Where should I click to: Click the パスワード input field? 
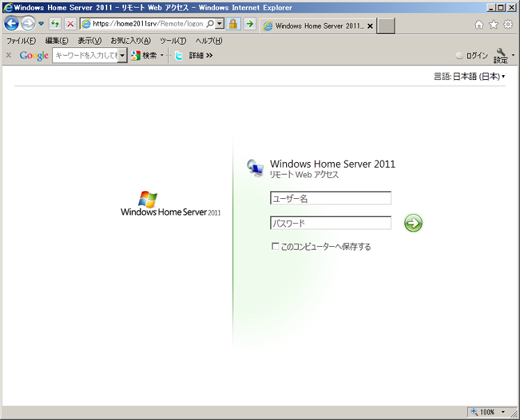click(x=331, y=223)
